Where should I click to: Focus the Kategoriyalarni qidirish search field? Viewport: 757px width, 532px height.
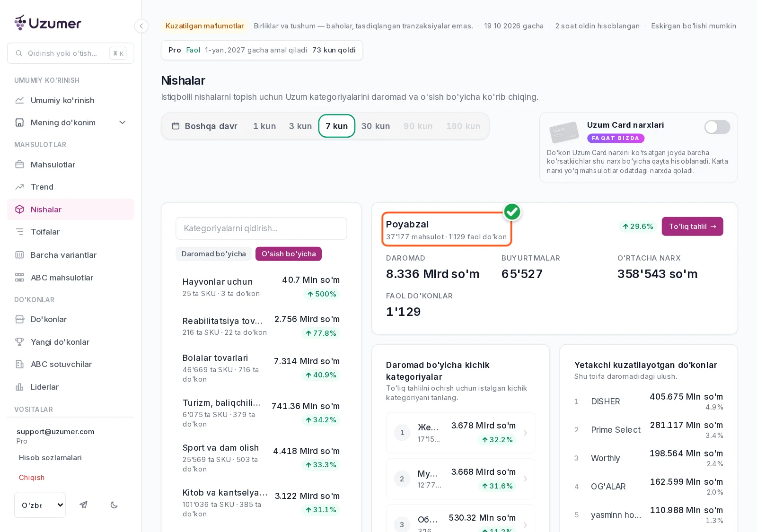click(261, 228)
